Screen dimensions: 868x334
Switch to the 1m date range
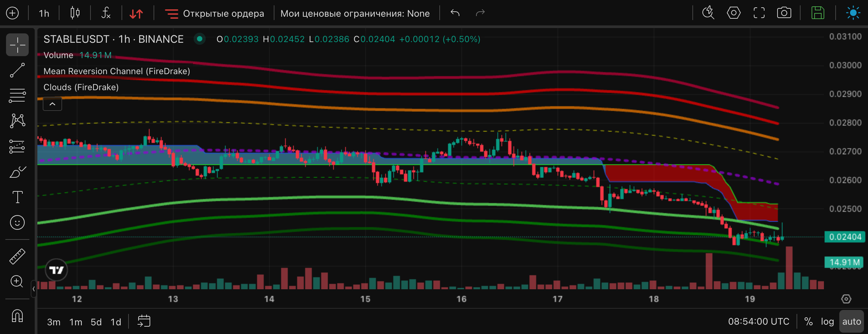tap(75, 322)
